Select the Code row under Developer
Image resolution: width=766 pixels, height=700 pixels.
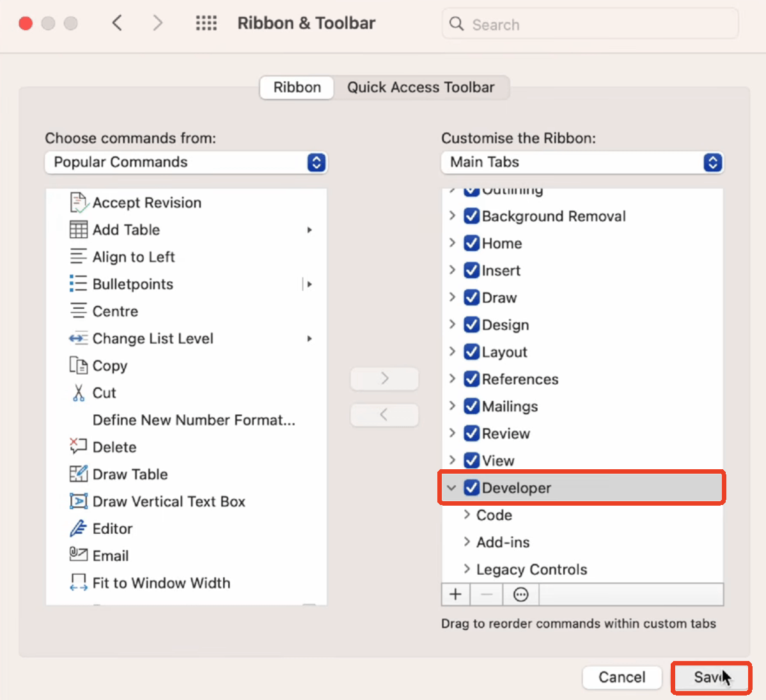(x=582, y=515)
